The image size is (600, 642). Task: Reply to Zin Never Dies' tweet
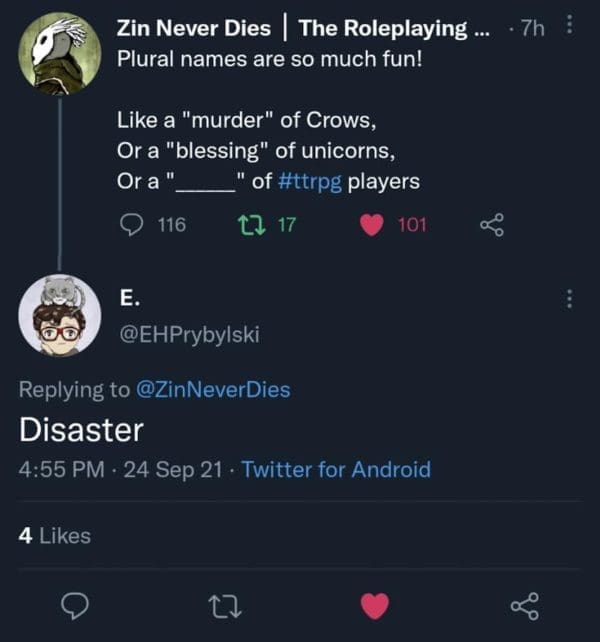pyautogui.click(x=133, y=225)
